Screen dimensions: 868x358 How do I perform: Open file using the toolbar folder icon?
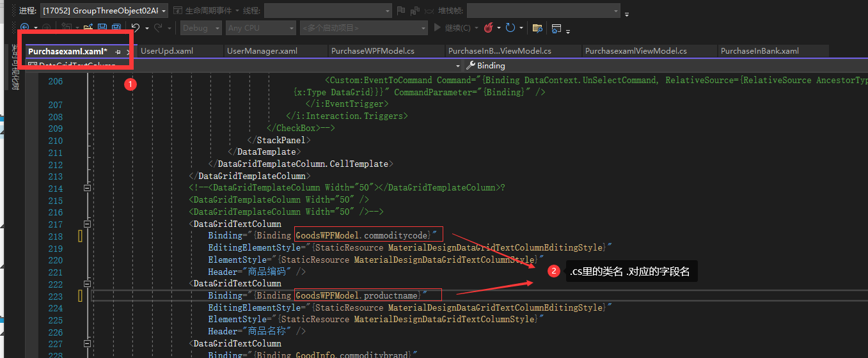(x=88, y=28)
